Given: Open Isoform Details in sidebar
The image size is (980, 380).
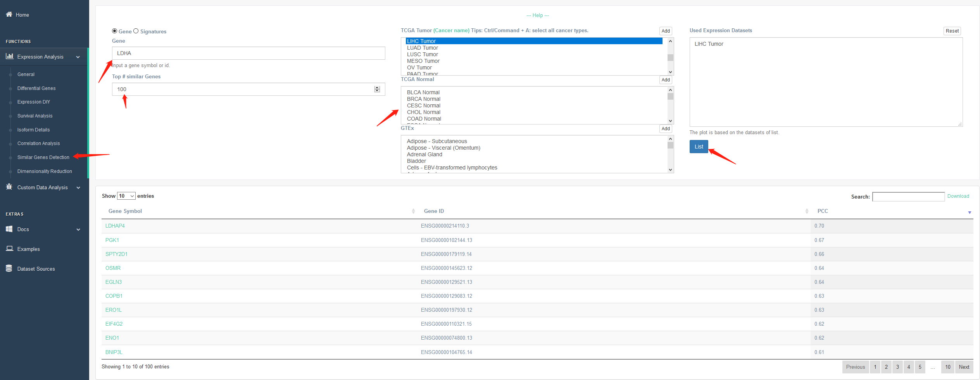Looking at the screenshot, I should click(x=34, y=130).
